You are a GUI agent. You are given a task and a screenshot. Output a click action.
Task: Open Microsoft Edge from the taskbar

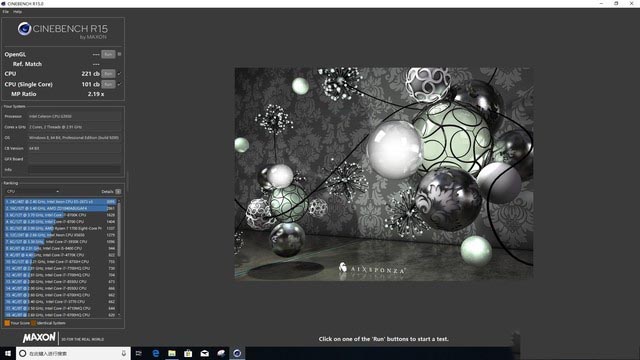[156, 353]
